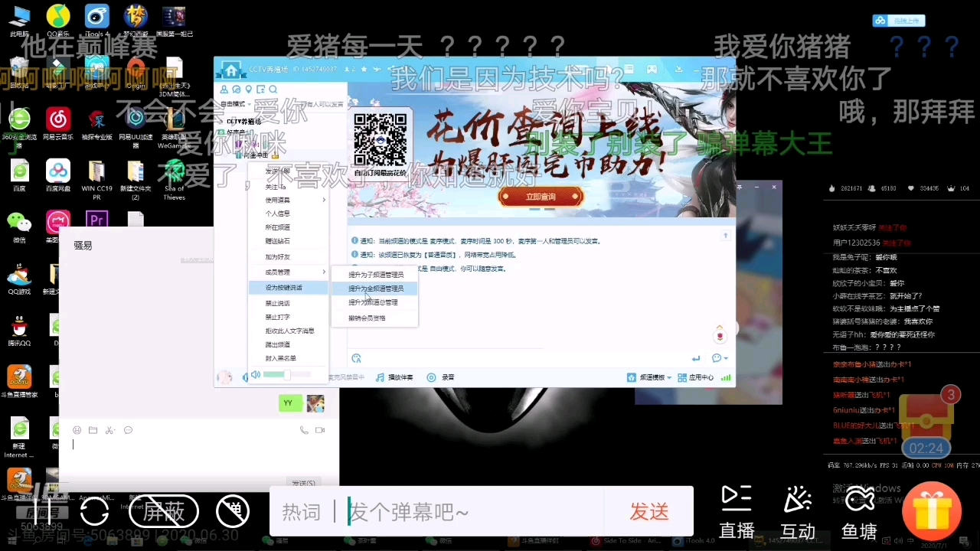Open 应用中心 in YY bottom bar
Screen dimensions: 980x551
[695, 377]
